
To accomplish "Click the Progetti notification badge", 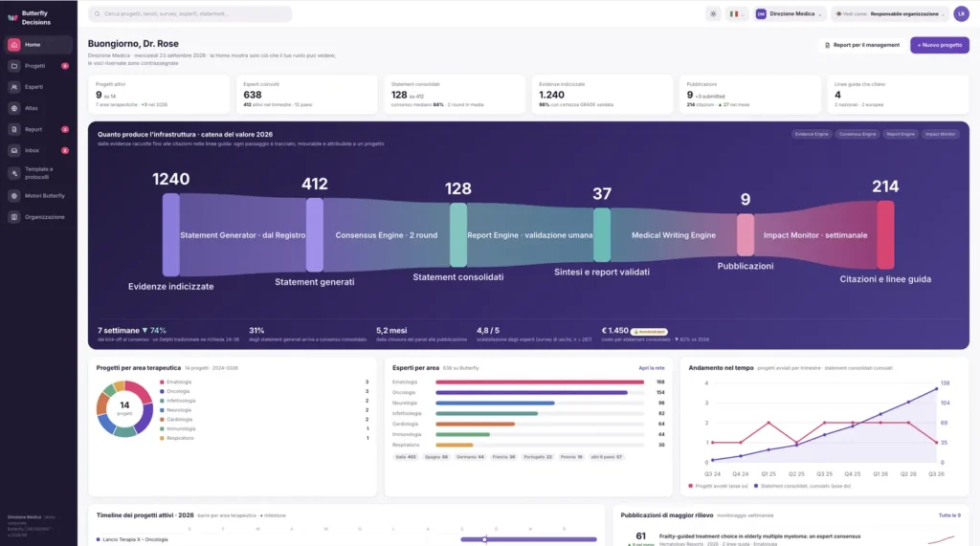I will pos(65,66).
